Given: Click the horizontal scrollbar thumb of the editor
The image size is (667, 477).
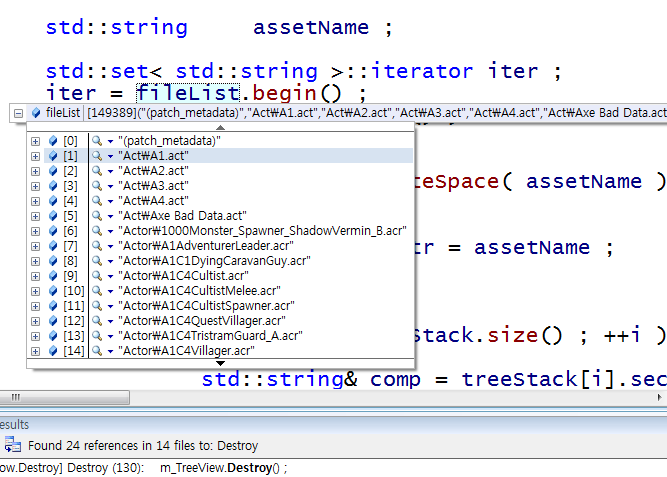Looking at the screenshot, I should coord(65,397).
